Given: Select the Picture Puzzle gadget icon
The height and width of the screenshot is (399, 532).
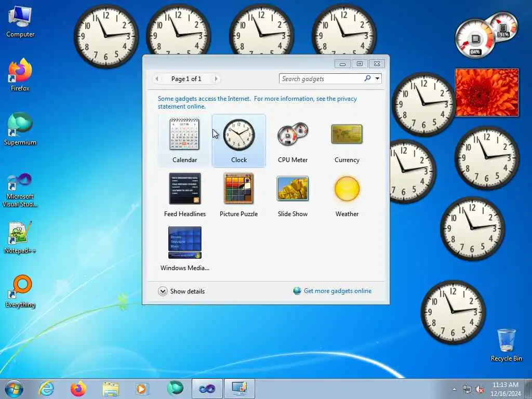Looking at the screenshot, I should pos(239,188).
